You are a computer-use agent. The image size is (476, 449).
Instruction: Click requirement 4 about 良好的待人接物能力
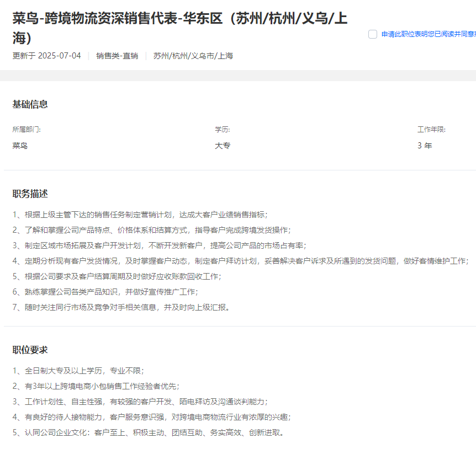152,417
